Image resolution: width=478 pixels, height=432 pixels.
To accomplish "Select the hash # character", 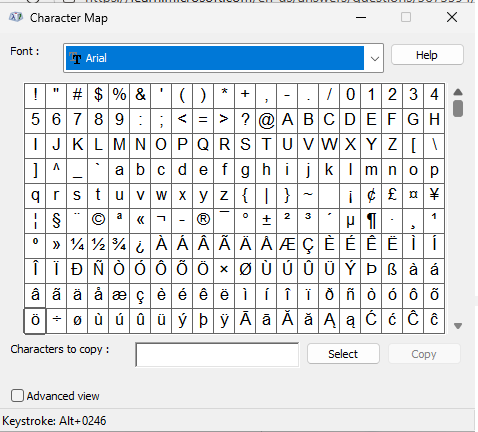I will pos(77,95).
